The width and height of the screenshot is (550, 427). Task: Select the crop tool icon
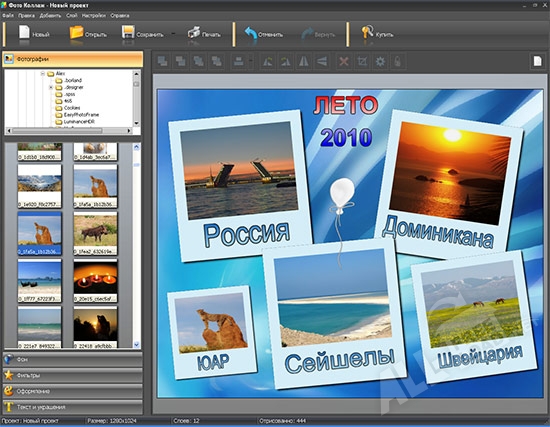(362, 61)
